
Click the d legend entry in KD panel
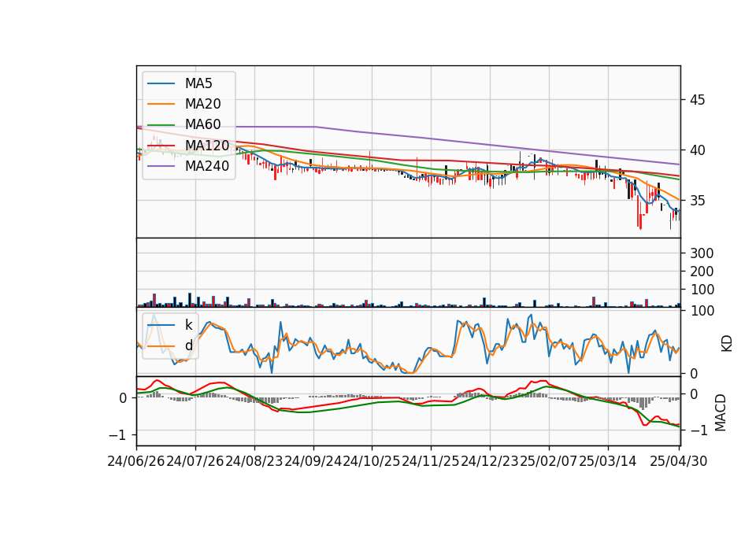coord(188,345)
